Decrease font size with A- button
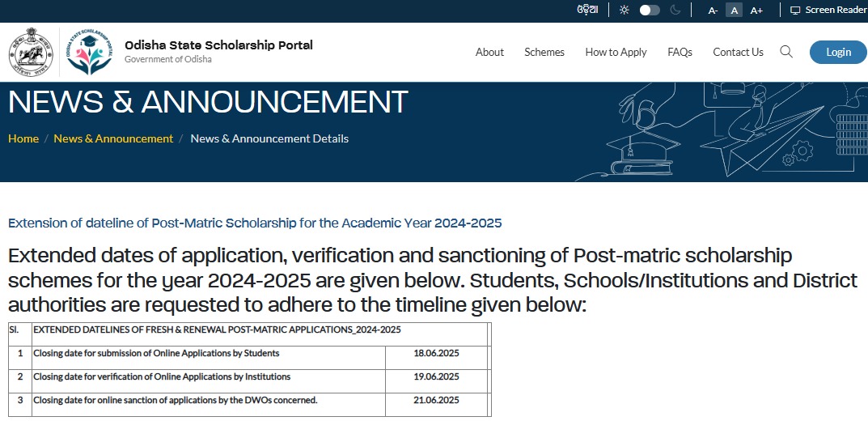Viewport: 868px width, 438px height. click(713, 11)
